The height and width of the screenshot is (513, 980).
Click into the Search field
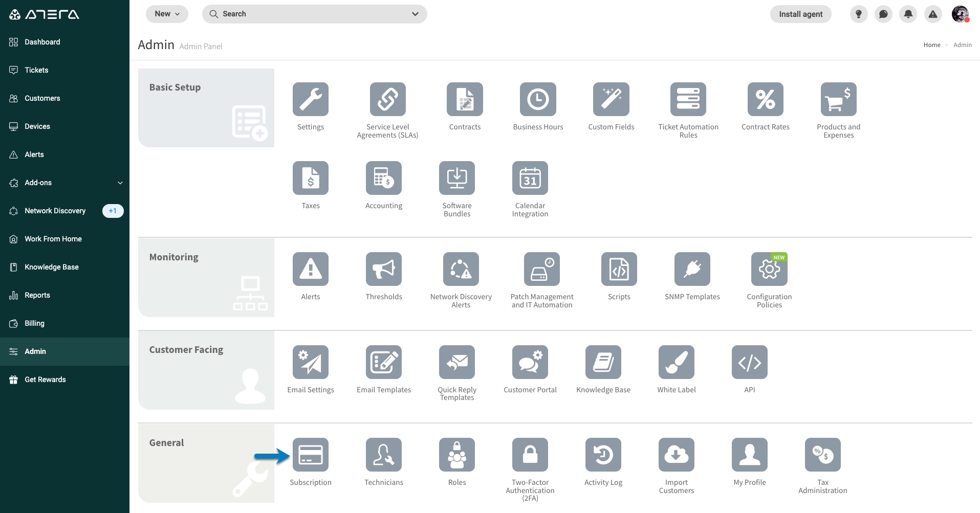pos(314,14)
